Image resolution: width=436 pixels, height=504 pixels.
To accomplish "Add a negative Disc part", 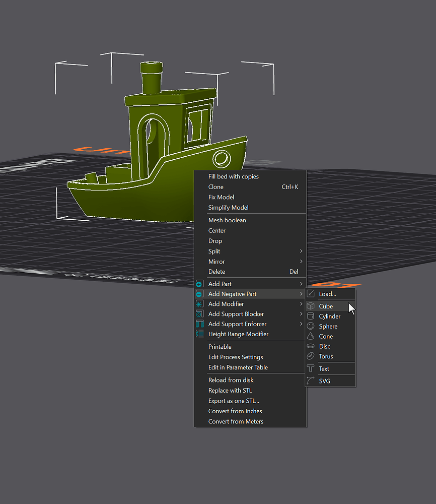I will [330, 346].
